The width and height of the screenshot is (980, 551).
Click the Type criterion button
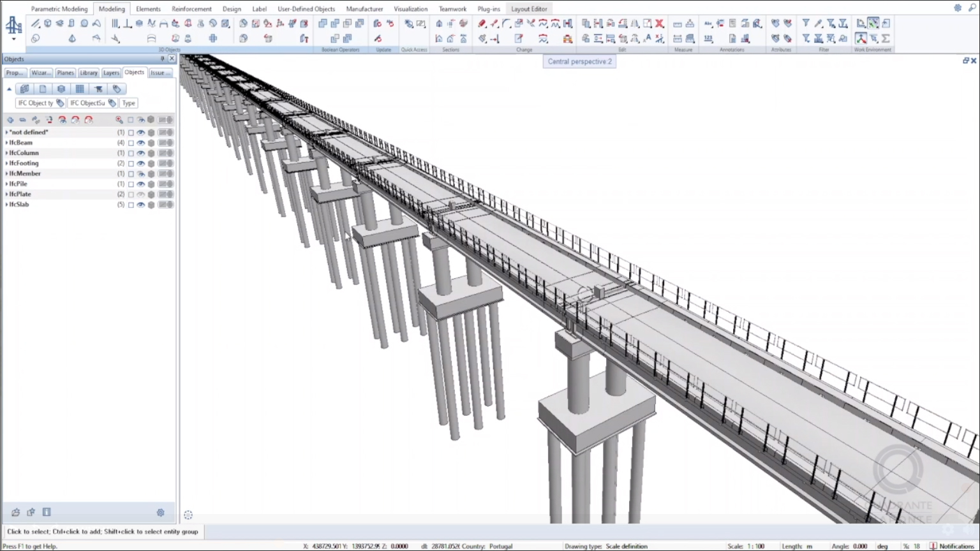tap(129, 103)
